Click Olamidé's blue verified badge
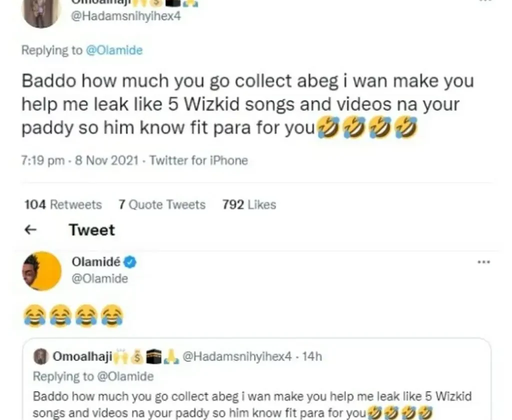512x420 pixels. coord(130,261)
